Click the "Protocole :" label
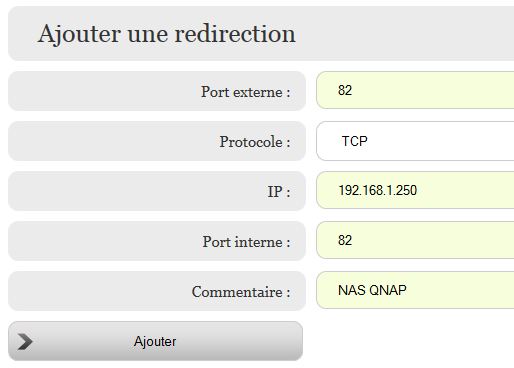This screenshot has width=514, height=368. 255,142
